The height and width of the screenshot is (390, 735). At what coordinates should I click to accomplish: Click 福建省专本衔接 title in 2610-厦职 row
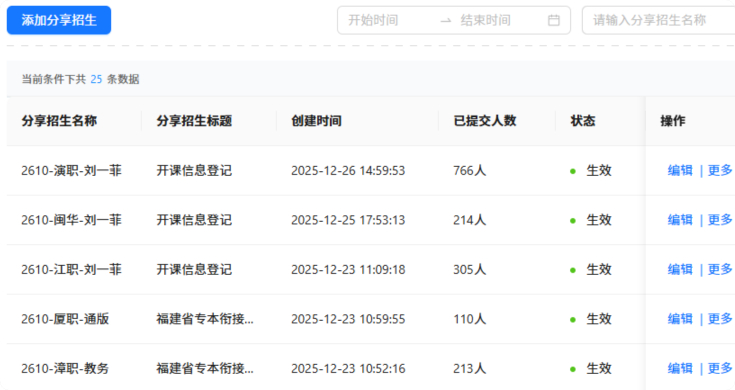click(205, 319)
